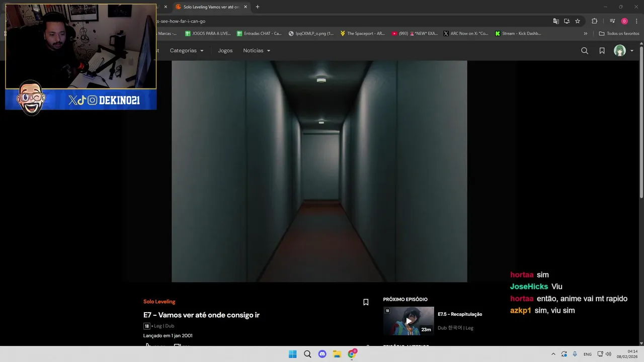The height and width of the screenshot is (362, 644).
Task: Click the sync update tray icon
Action: pos(564,354)
